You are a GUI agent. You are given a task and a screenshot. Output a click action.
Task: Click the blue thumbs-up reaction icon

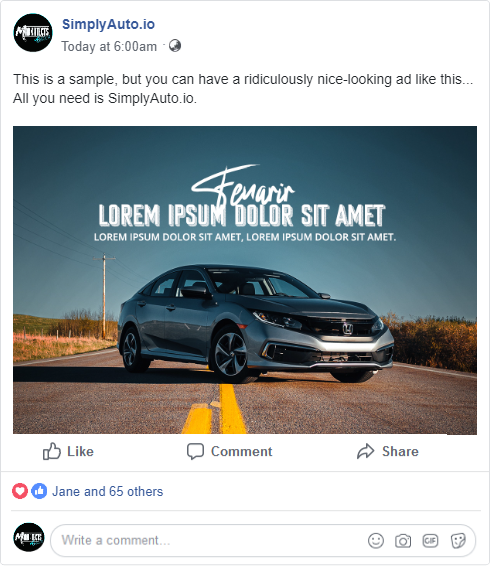pos(39,491)
